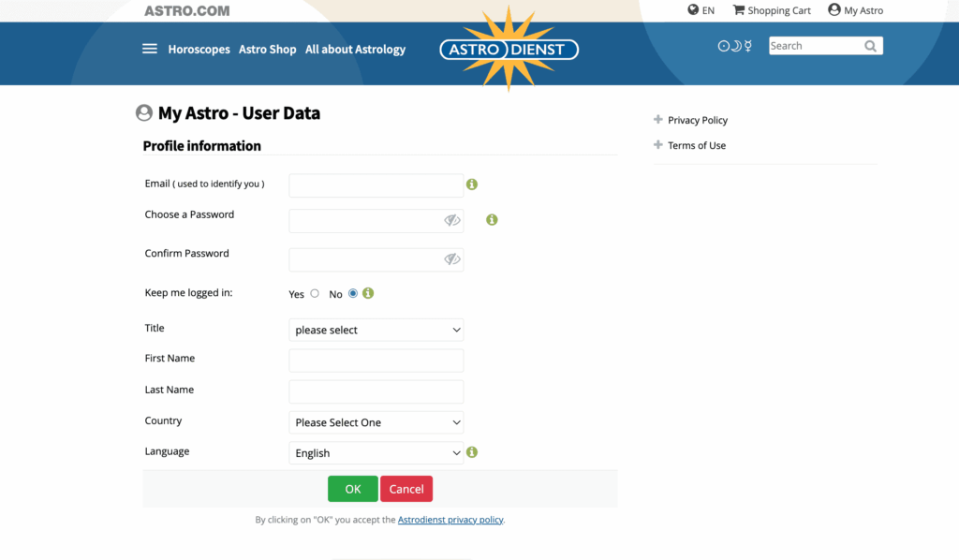Open the Country dropdown
This screenshot has height=560, width=959.
point(376,422)
